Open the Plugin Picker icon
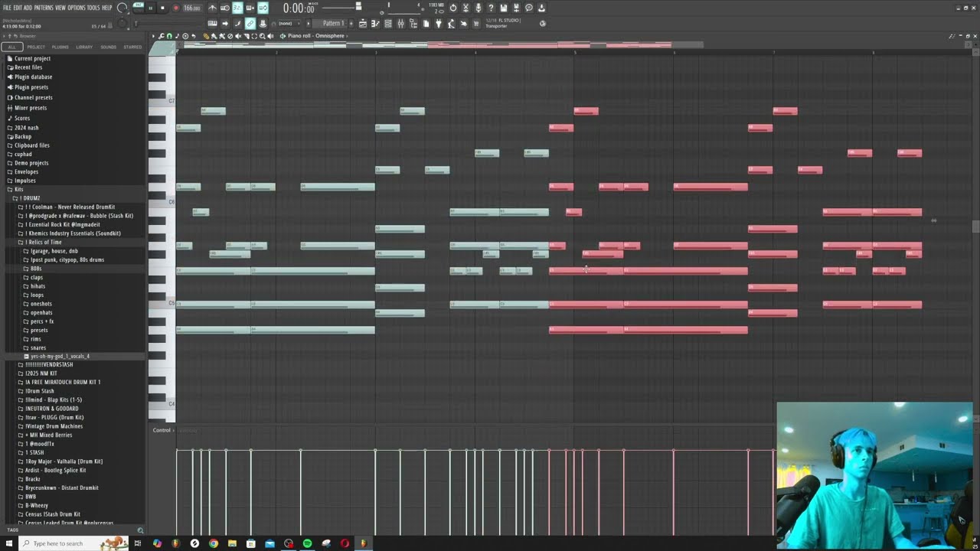 pyautogui.click(x=439, y=24)
